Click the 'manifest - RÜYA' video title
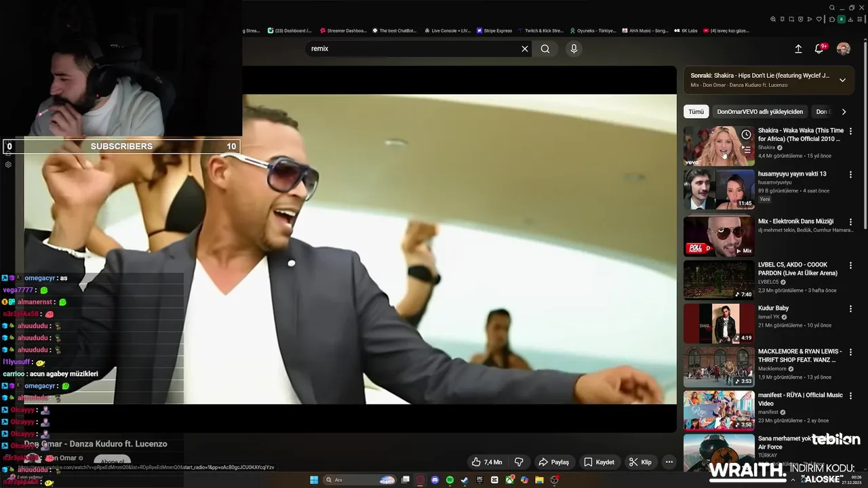 [x=800, y=399]
